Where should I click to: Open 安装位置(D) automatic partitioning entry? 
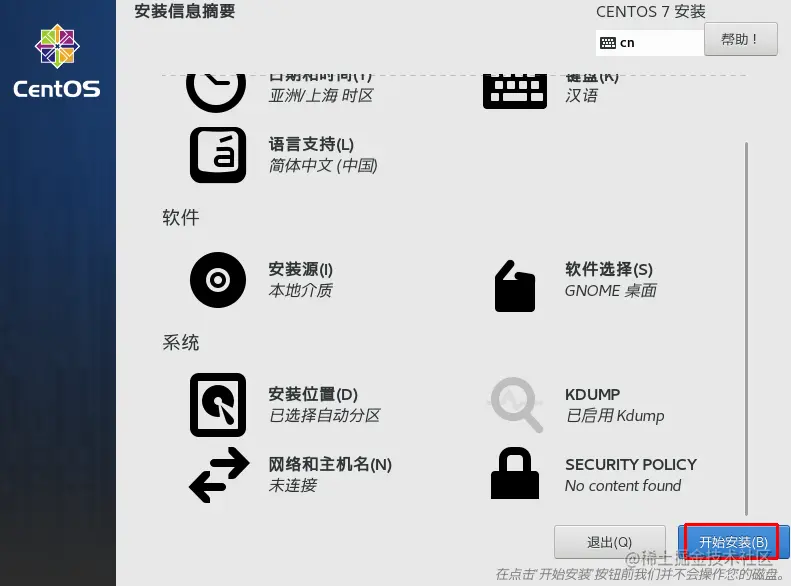325,405
